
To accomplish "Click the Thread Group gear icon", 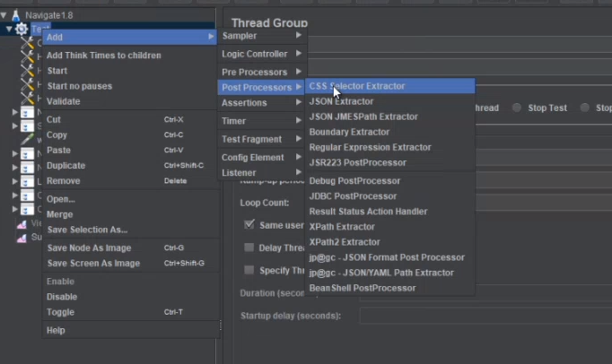I will coord(22,30).
